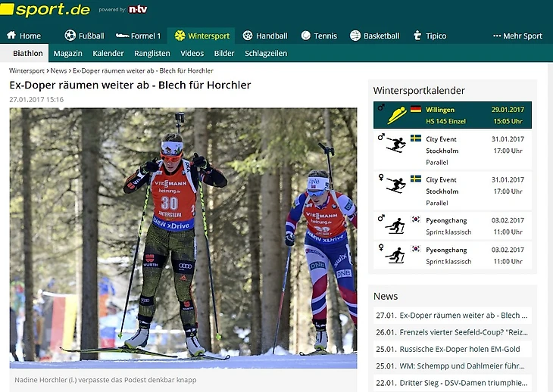
Task: Open the Russische Ex-Doper holen EM-Gold link
Action: tap(452, 349)
